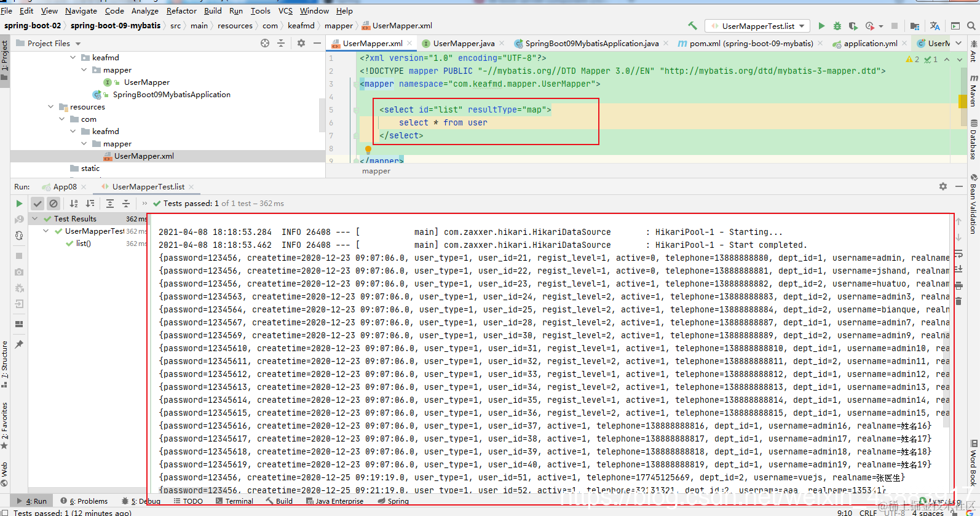Screen dimensions: 980x516
Task: Toggle auto-test rerun icon
Action: [19, 236]
